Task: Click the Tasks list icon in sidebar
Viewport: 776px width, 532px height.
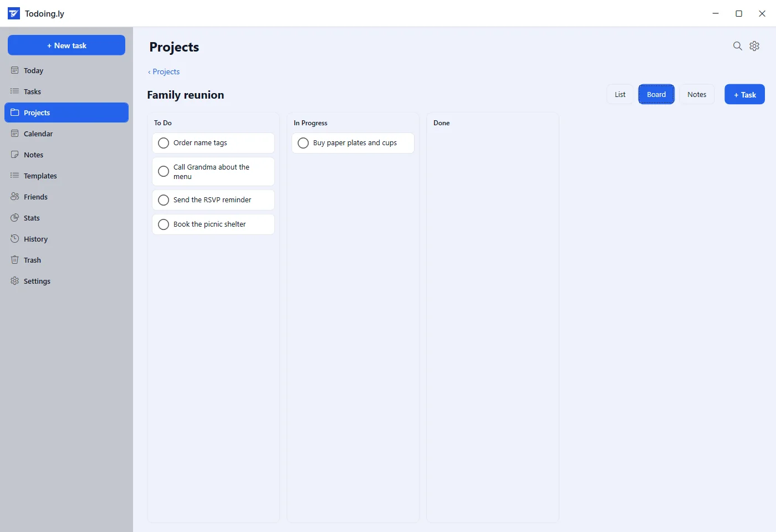Action: [15, 91]
